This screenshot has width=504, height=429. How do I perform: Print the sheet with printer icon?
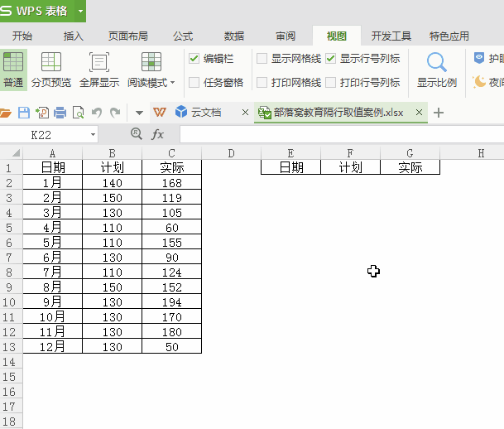coord(60,113)
